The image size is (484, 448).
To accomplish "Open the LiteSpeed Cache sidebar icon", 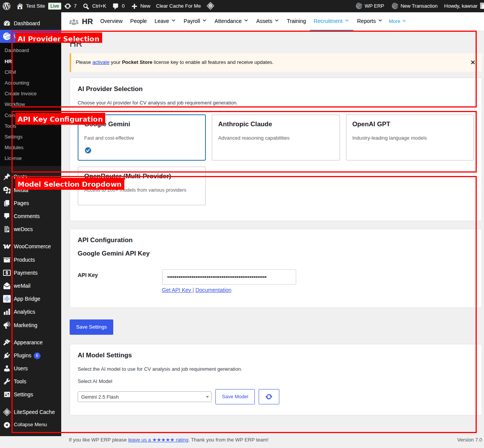I will coord(7,412).
